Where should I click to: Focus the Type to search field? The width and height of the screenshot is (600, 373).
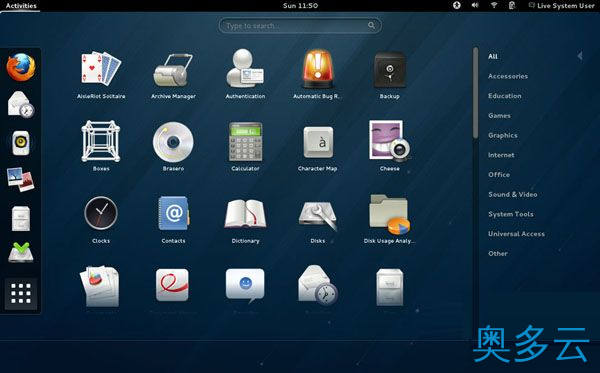tap(300, 26)
